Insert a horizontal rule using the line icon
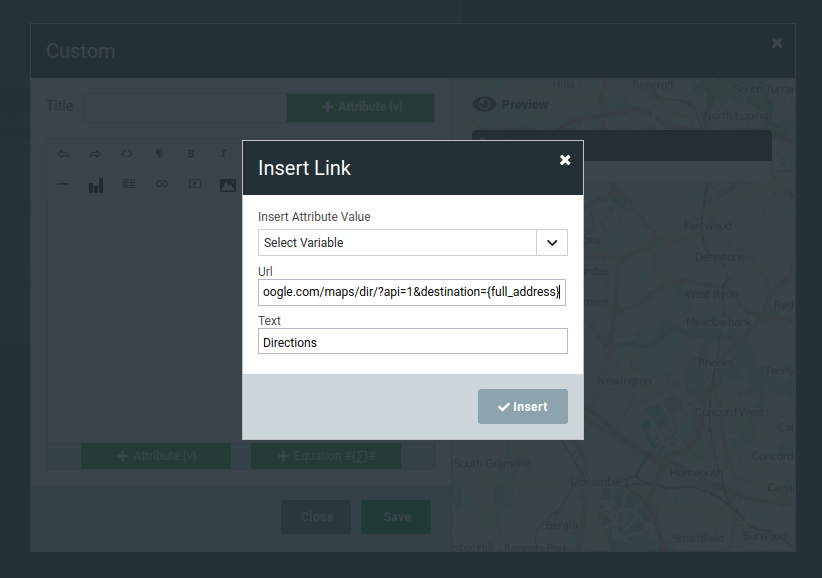This screenshot has height=578, width=822. coord(61,184)
